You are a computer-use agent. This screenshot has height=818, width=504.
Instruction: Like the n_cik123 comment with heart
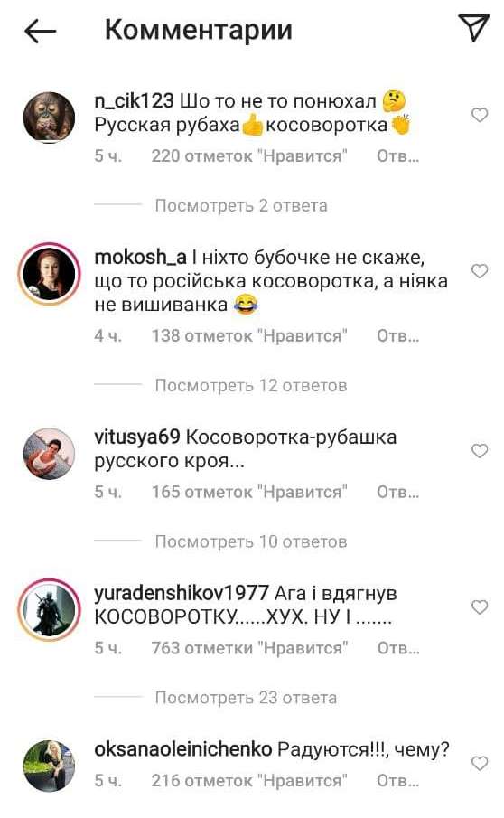pyautogui.click(x=480, y=115)
